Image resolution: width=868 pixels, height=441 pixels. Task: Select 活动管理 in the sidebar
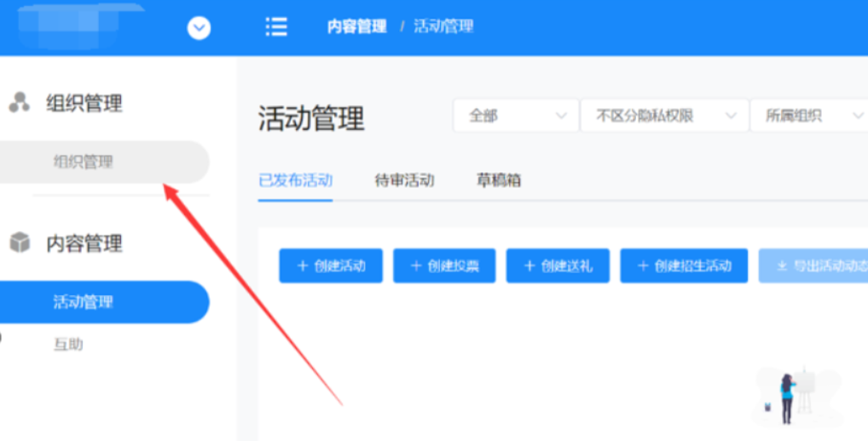click(x=84, y=302)
